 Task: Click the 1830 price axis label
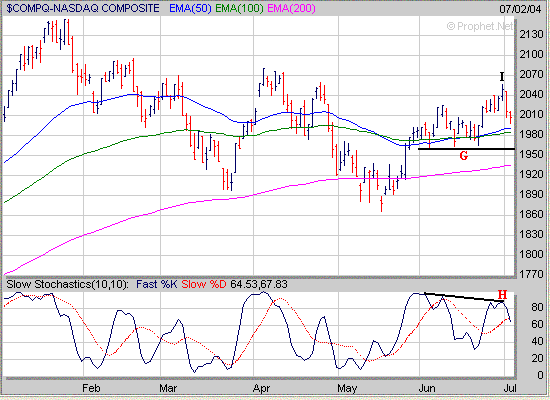pos(531,234)
